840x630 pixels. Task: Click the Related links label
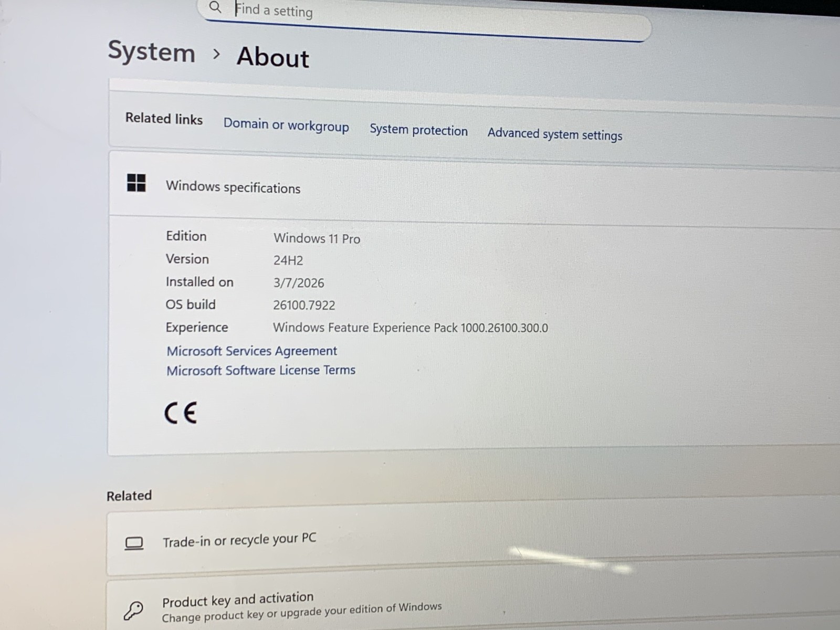point(164,119)
